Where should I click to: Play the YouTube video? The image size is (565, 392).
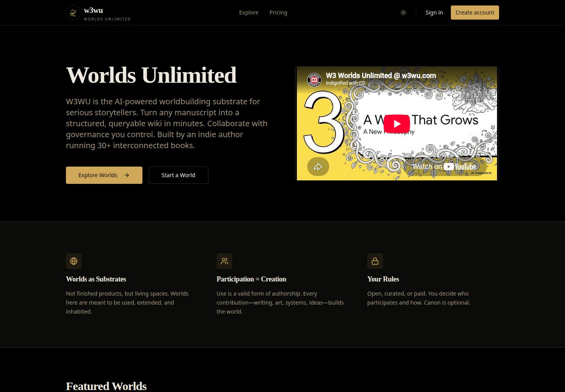[397, 124]
